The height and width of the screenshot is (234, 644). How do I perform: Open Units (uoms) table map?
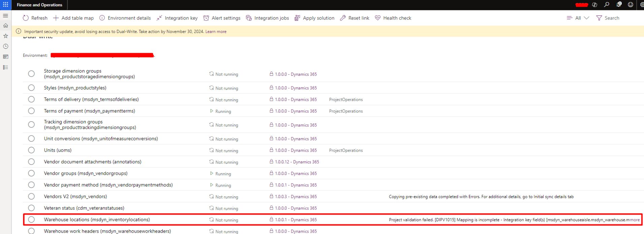pos(58,150)
